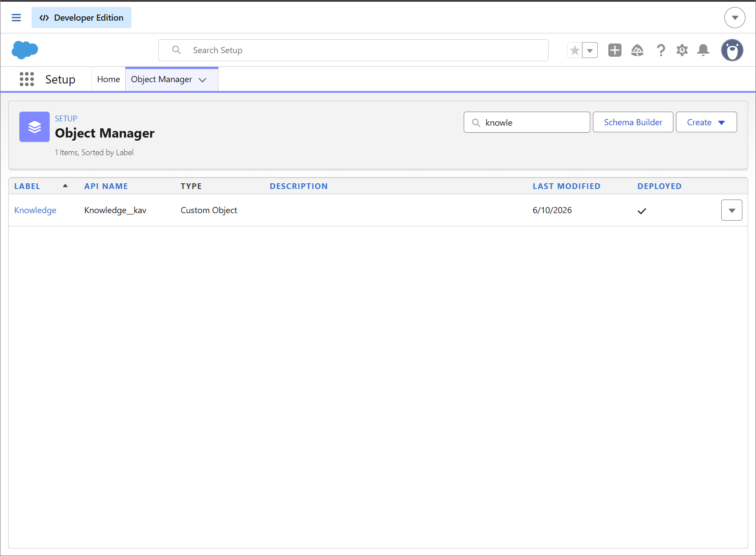Open the Create dropdown menu
Image resolution: width=756 pixels, height=556 pixels.
coord(706,122)
